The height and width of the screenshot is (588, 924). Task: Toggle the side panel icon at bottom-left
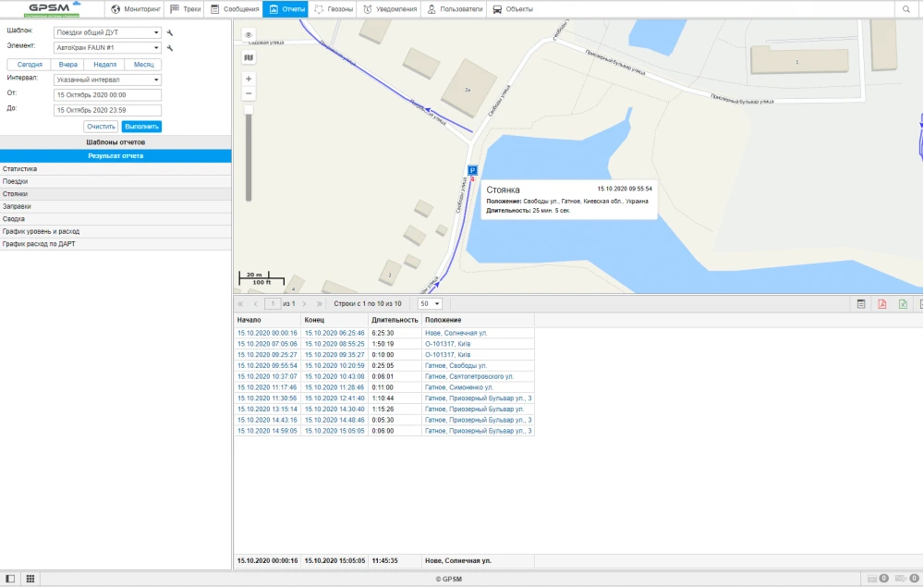[x=10, y=579]
